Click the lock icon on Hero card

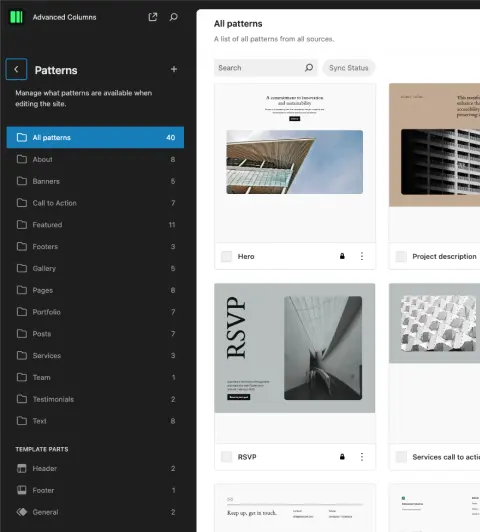pyautogui.click(x=342, y=256)
